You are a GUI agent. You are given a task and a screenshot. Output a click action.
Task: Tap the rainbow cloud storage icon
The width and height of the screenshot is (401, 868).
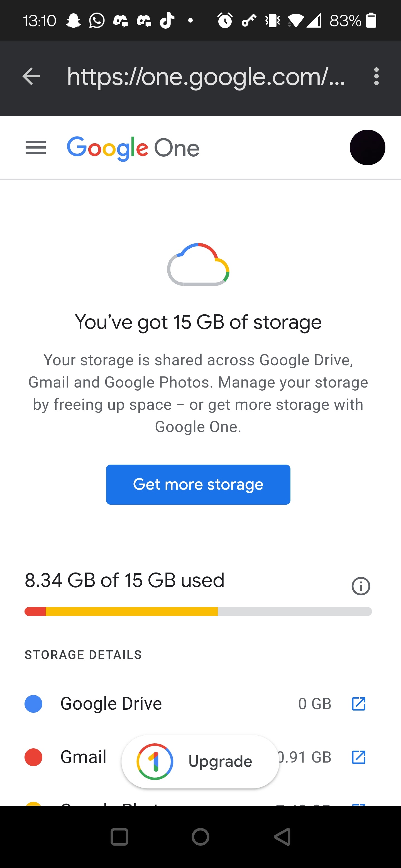198,265
